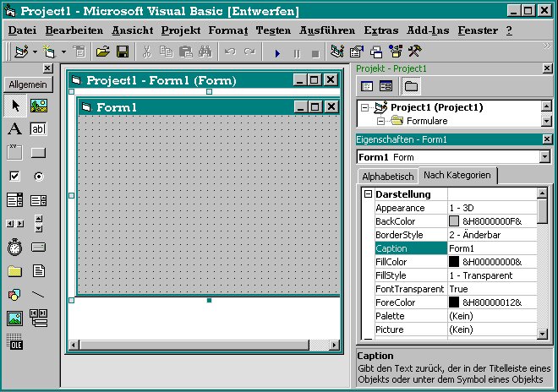This screenshot has height=392, width=558.
Task: Select the OptionButton control tool
Action: pyautogui.click(x=38, y=177)
